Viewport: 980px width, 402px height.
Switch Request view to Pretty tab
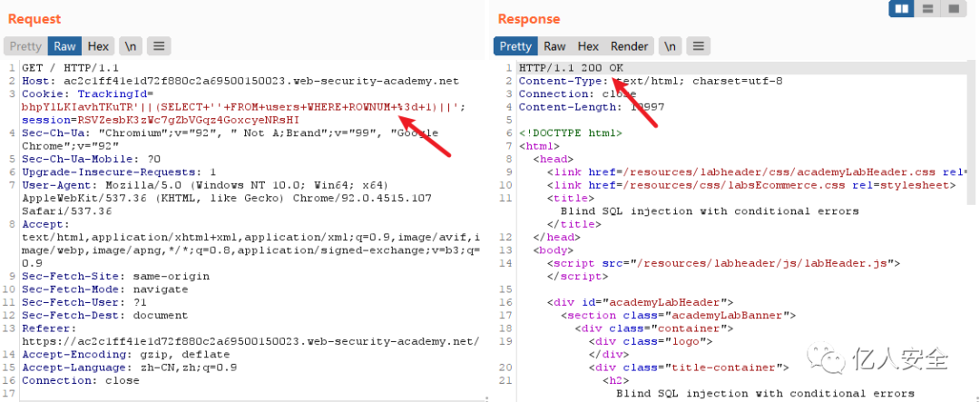[25, 46]
